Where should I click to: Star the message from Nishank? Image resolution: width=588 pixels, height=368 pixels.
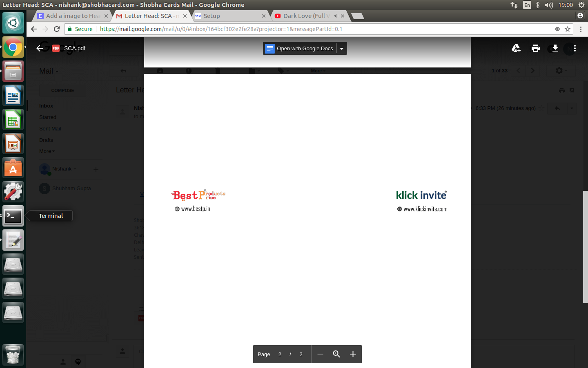point(541,108)
